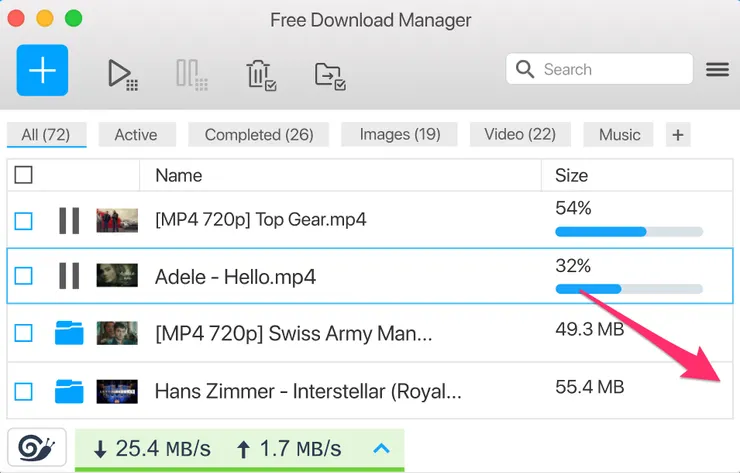Open the hamburger main menu
This screenshot has width=740, height=473.
pyautogui.click(x=717, y=70)
